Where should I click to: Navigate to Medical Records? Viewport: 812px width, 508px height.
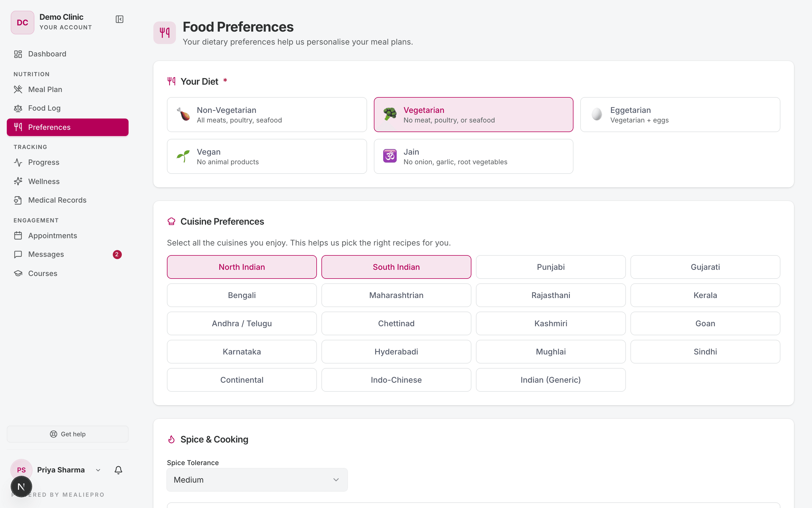coord(67,200)
